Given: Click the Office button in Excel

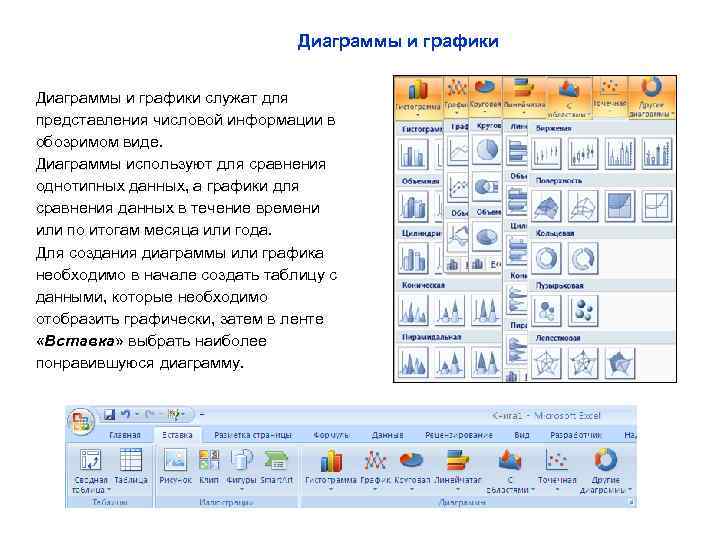Looking at the screenshot, I should (x=81, y=421).
